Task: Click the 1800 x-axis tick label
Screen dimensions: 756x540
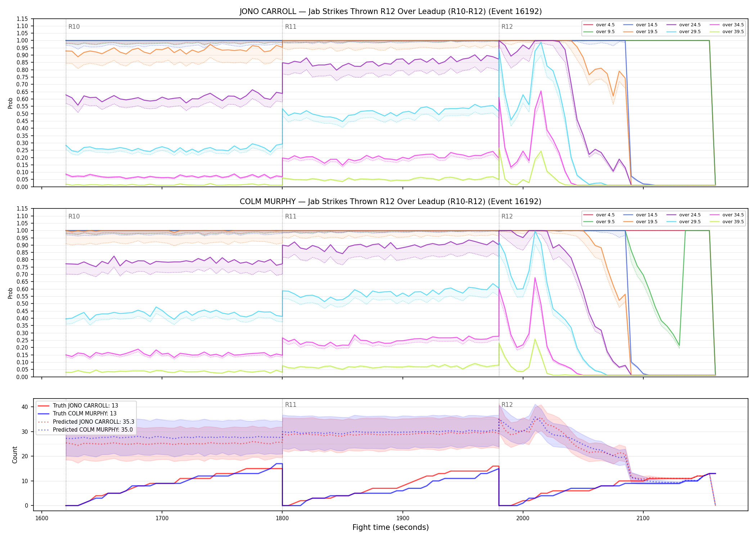Action: pos(282,518)
